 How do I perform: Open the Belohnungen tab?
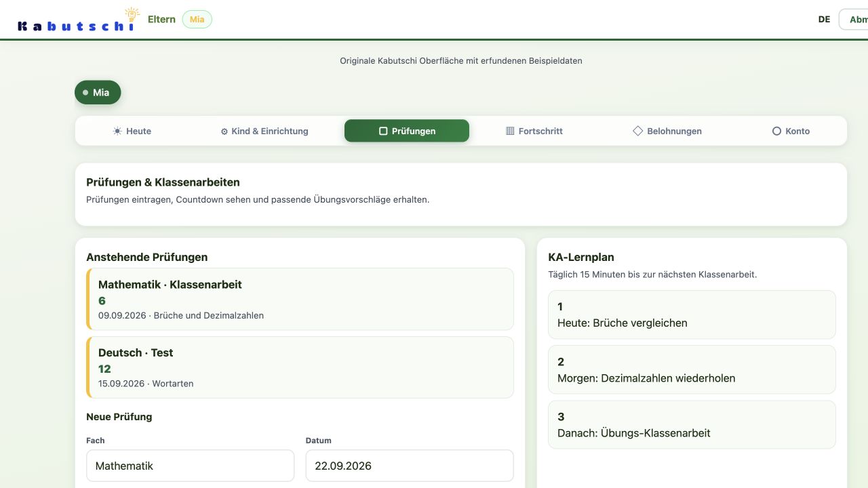coord(667,131)
